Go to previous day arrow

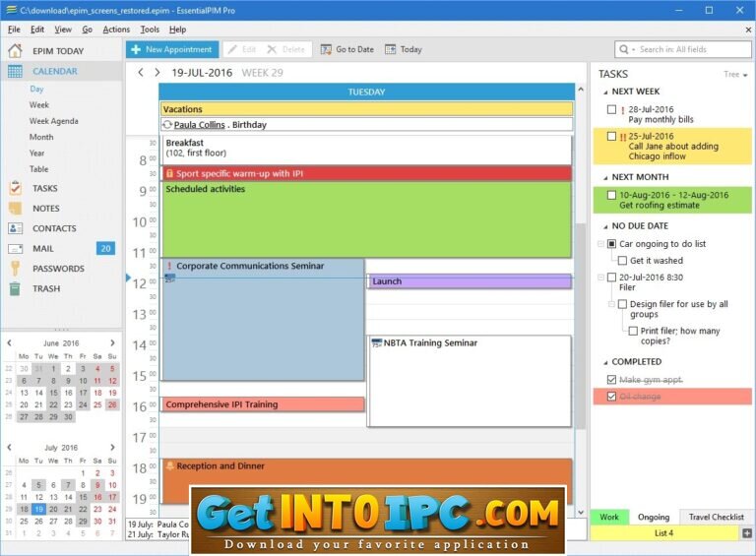click(x=141, y=73)
